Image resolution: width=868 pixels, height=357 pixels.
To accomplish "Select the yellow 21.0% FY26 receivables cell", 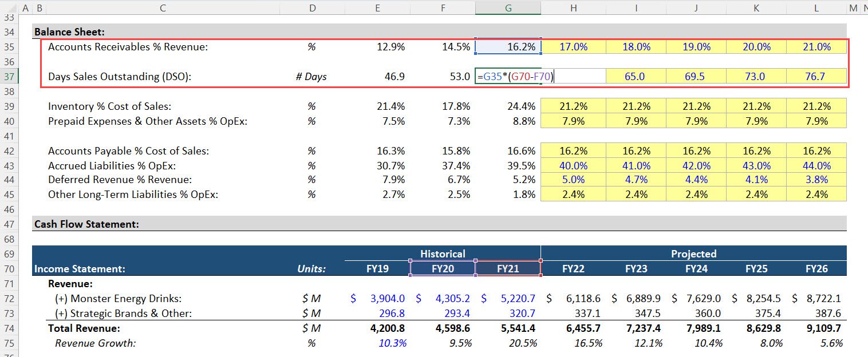I will 816,46.
